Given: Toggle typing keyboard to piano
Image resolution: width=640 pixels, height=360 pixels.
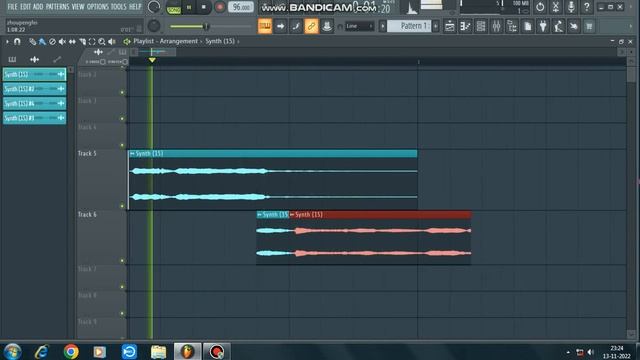Looking at the screenshot, I should (265, 26).
